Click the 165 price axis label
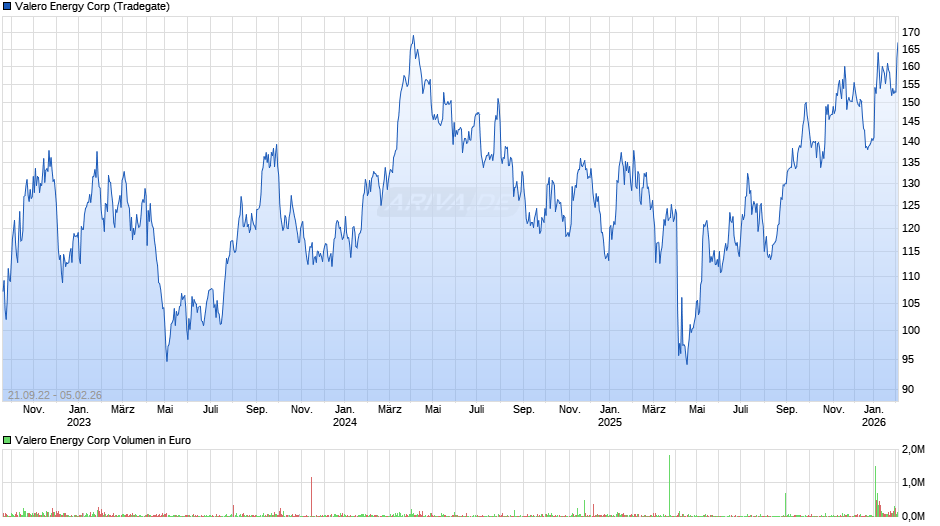The width and height of the screenshot is (940, 526). (x=911, y=49)
